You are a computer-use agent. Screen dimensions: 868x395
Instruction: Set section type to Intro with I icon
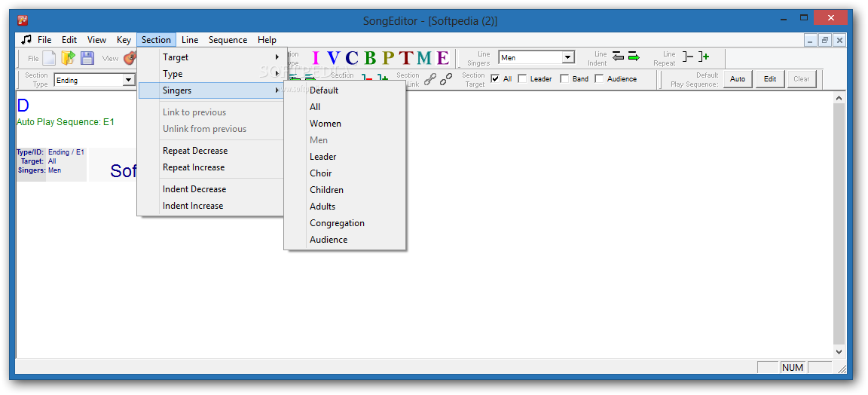click(x=316, y=57)
